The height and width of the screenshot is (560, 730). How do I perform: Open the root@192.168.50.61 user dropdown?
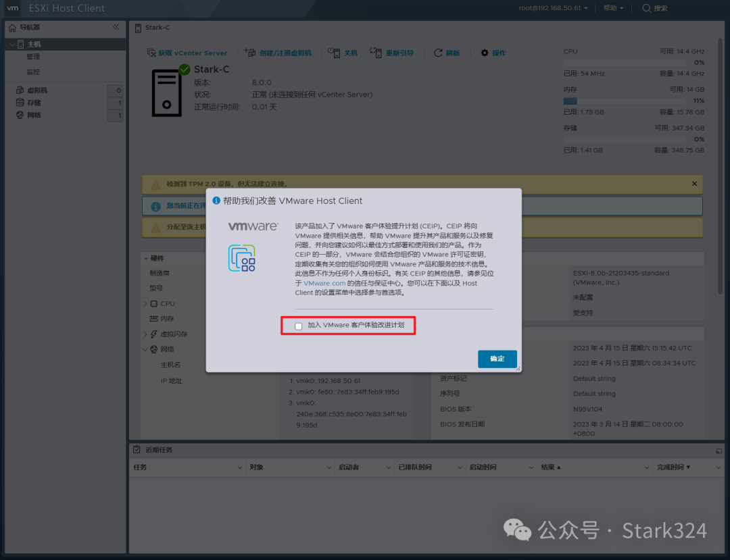(x=553, y=8)
